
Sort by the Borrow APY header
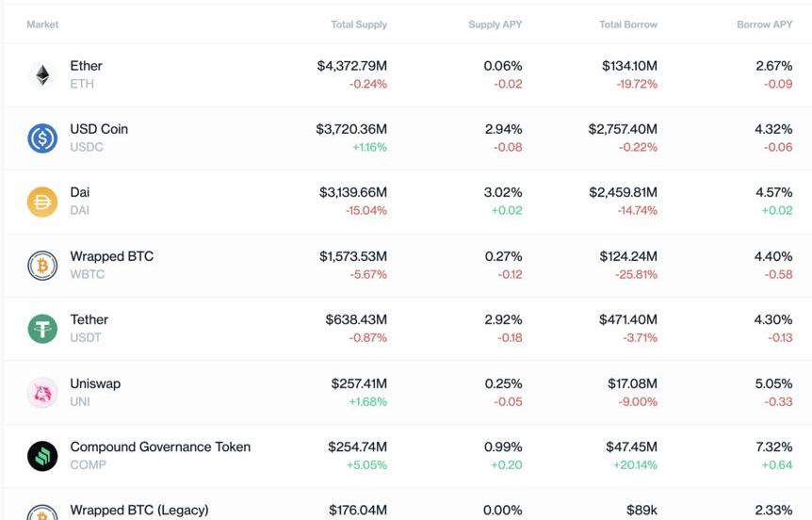(764, 24)
